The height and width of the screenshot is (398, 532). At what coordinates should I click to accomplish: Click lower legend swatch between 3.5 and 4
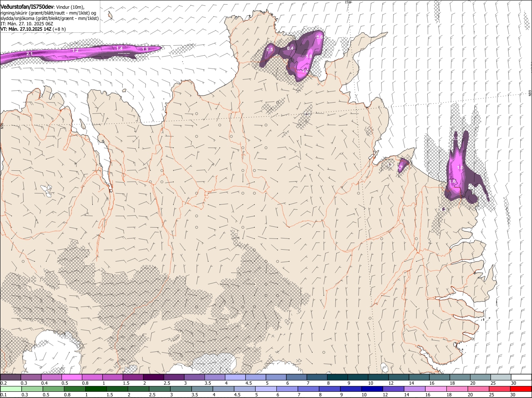click(x=202, y=389)
